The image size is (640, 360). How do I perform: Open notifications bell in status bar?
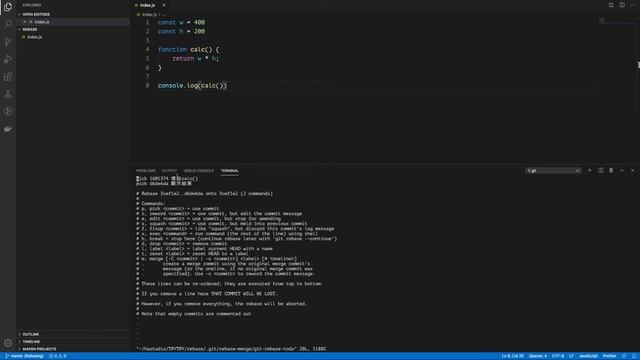(634, 356)
